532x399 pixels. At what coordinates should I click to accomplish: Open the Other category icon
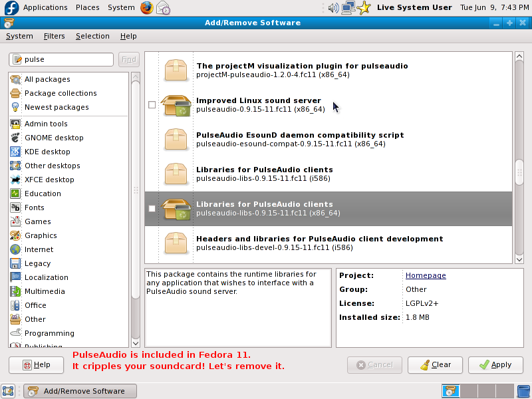(x=15, y=319)
